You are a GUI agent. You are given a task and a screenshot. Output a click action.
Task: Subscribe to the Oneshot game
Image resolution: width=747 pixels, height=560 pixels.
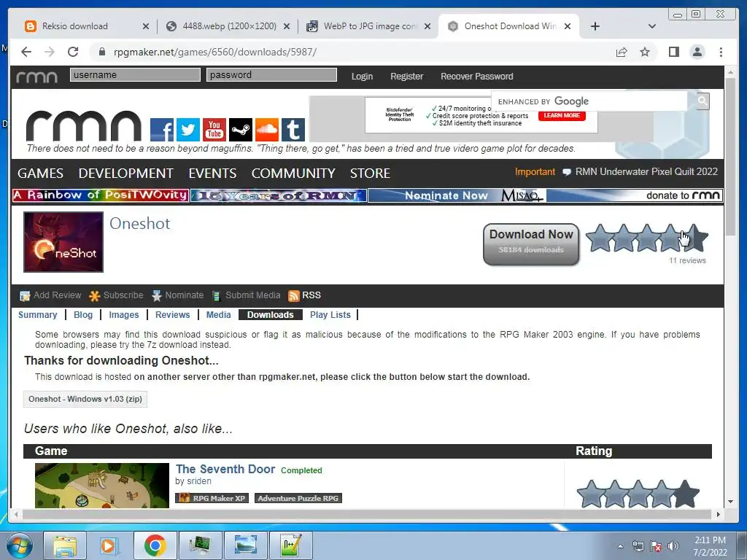(116, 295)
